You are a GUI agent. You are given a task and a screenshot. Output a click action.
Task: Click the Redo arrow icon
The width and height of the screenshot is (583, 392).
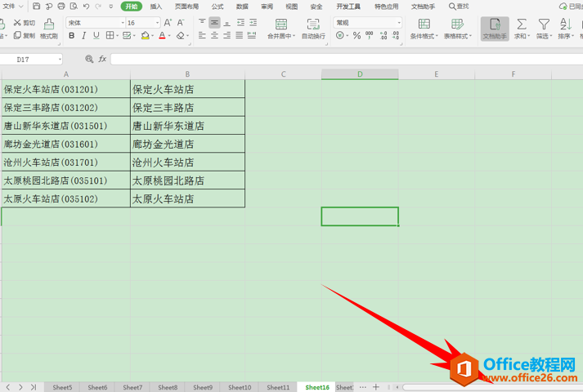pyautogui.click(x=98, y=6)
